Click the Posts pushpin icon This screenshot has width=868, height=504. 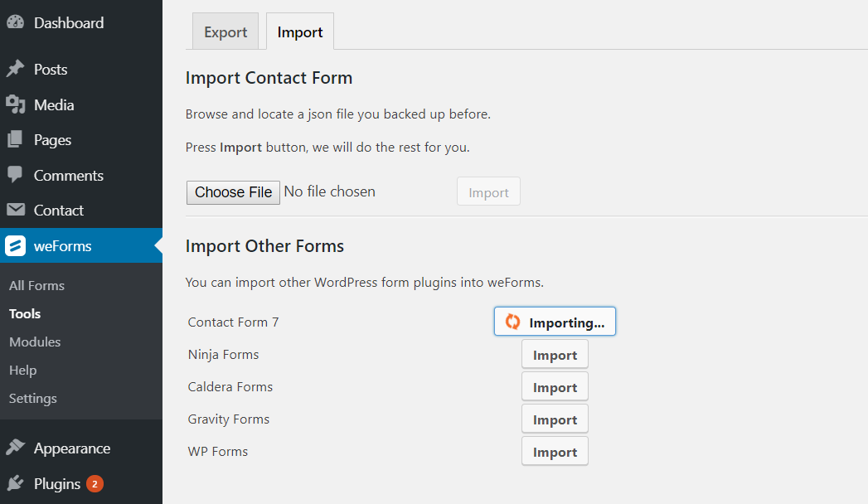pos(16,69)
